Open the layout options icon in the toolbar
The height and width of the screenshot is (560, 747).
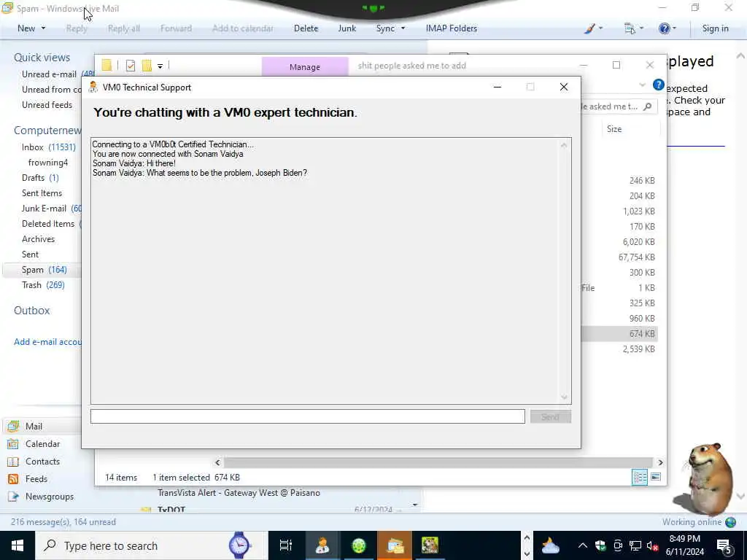630,28
